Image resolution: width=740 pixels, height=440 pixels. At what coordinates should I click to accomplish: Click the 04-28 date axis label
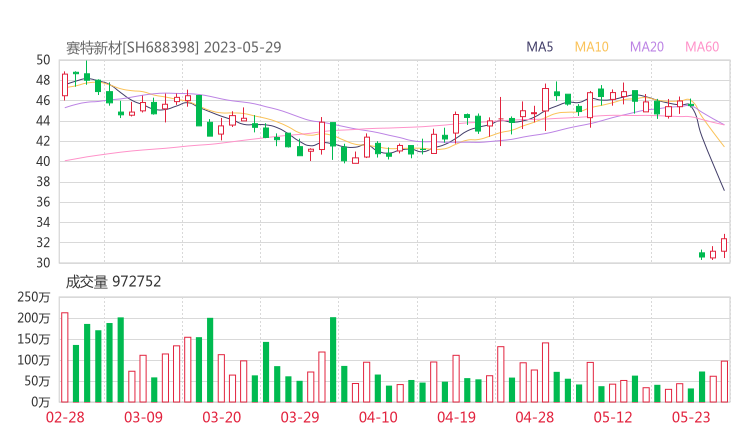(534, 417)
